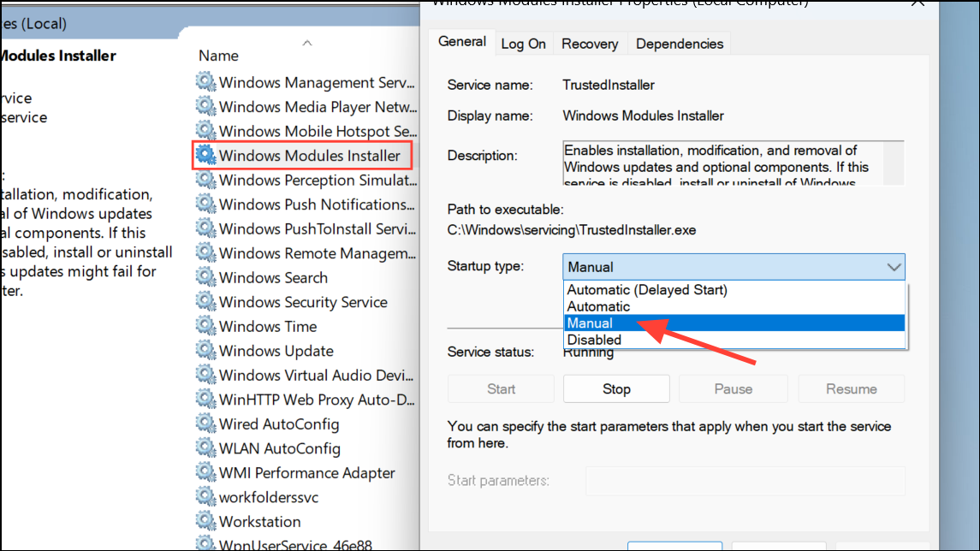Click gear icon beside Workstation
980x551 pixels.
(x=205, y=519)
